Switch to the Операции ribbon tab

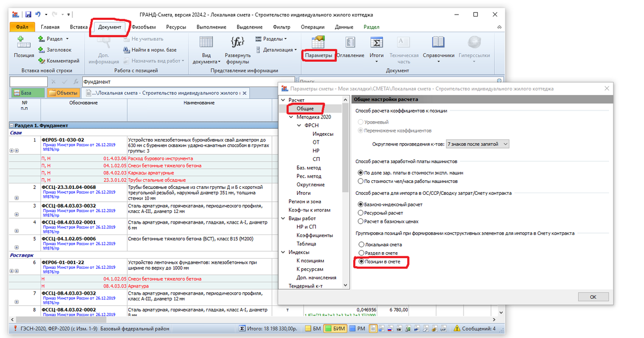click(x=312, y=27)
